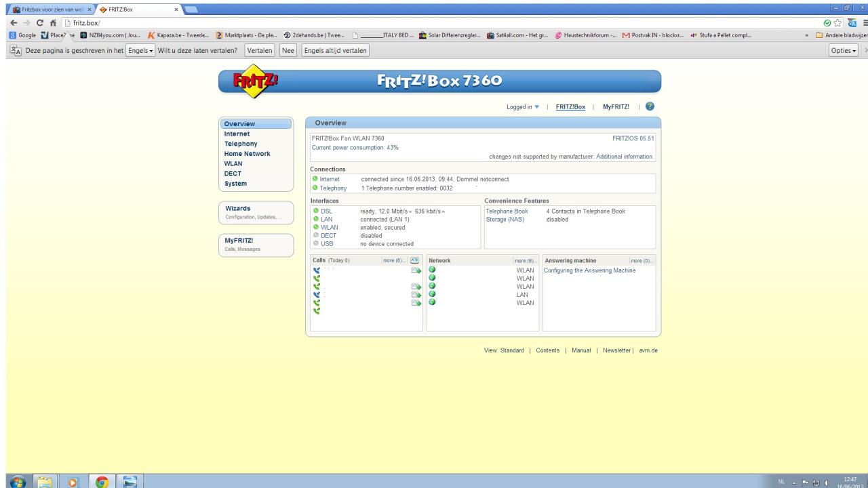Switch to the Fritzbox voor zien browser tab
This screenshot has width=868, height=488.
(x=52, y=9)
